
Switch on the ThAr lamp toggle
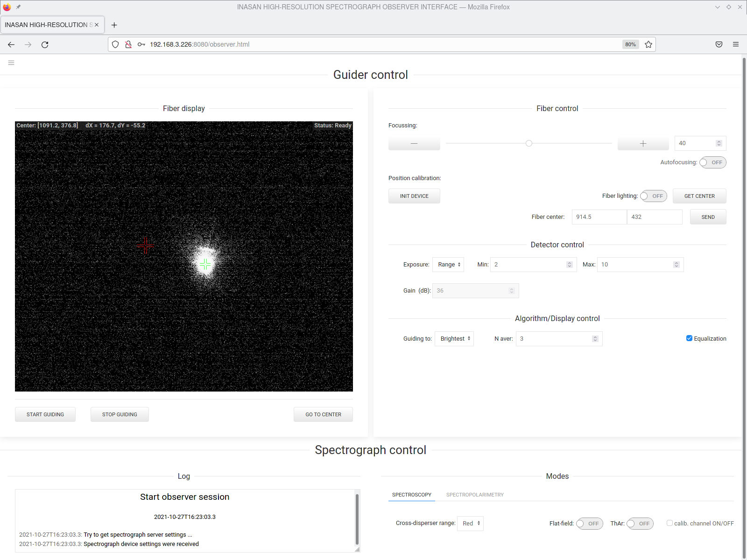coord(639,524)
